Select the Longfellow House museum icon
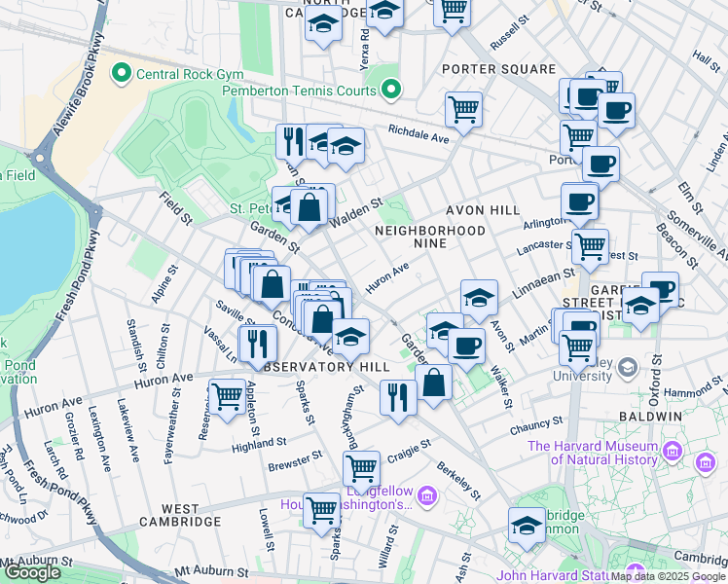 (427, 494)
